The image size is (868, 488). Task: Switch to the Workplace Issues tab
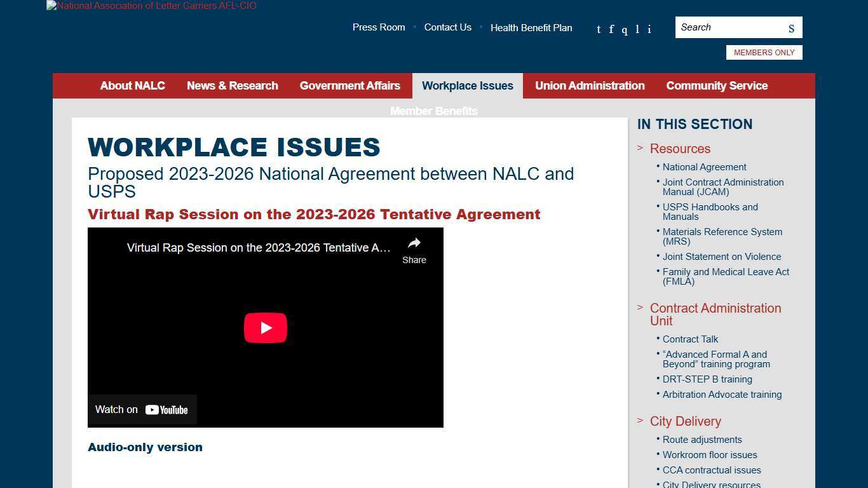click(467, 86)
